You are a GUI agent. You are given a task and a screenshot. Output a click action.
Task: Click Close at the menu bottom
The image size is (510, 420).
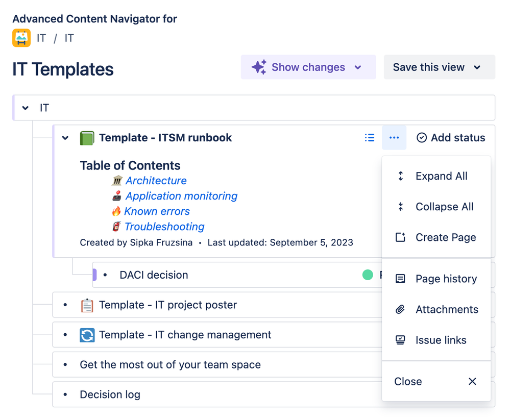(436, 381)
